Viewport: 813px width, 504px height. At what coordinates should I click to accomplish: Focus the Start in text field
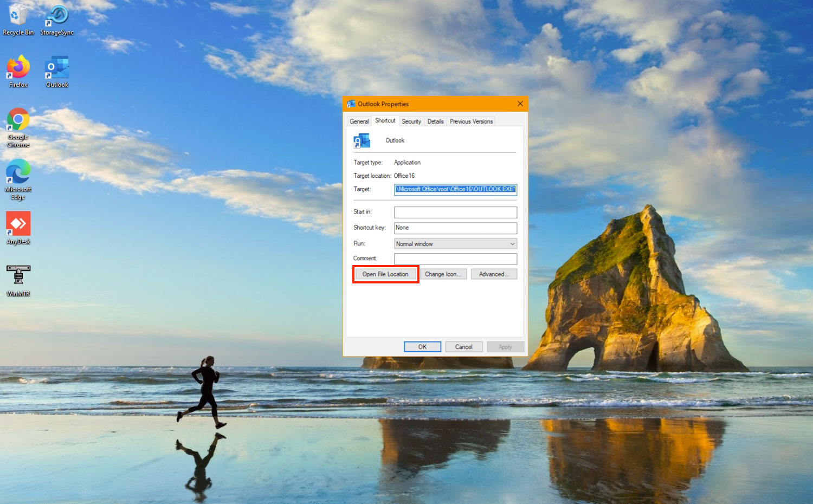tap(455, 212)
